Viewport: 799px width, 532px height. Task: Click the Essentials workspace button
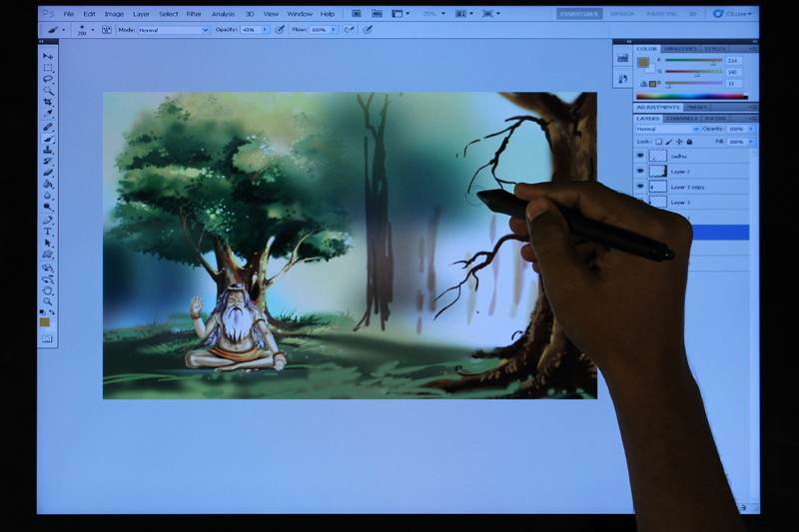tap(579, 14)
